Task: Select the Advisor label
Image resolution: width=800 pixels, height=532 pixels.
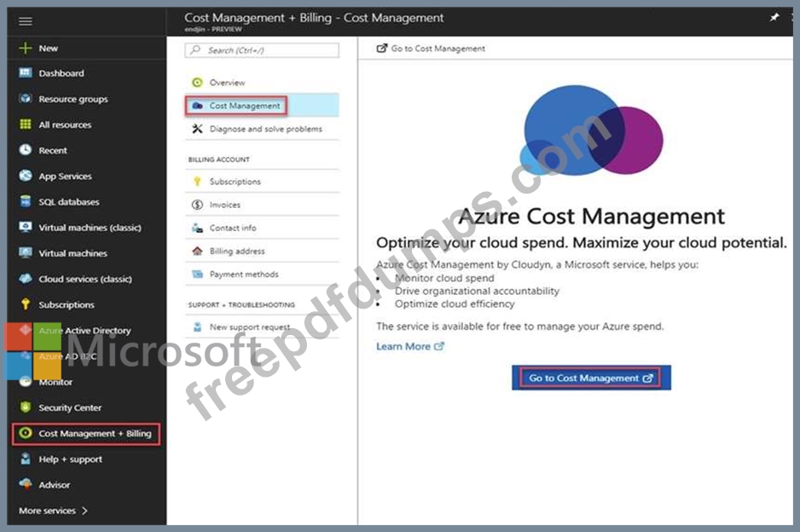Action: tap(54, 484)
